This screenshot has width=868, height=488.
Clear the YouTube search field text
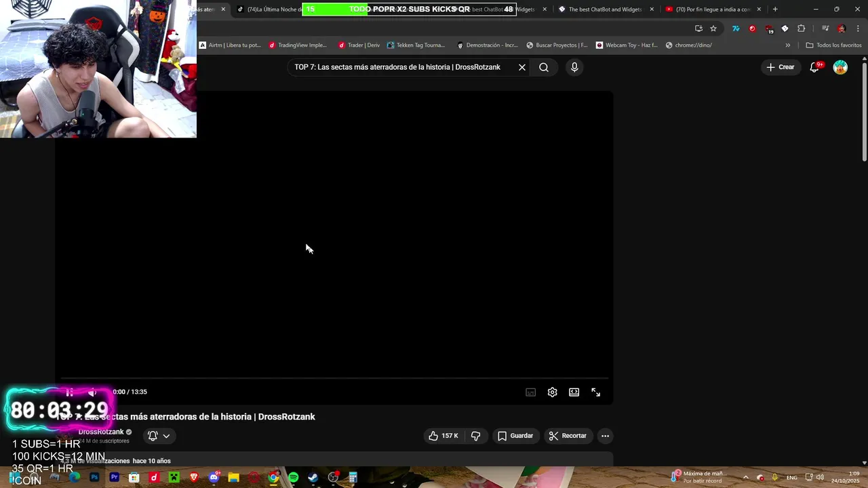[x=522, y=67]
